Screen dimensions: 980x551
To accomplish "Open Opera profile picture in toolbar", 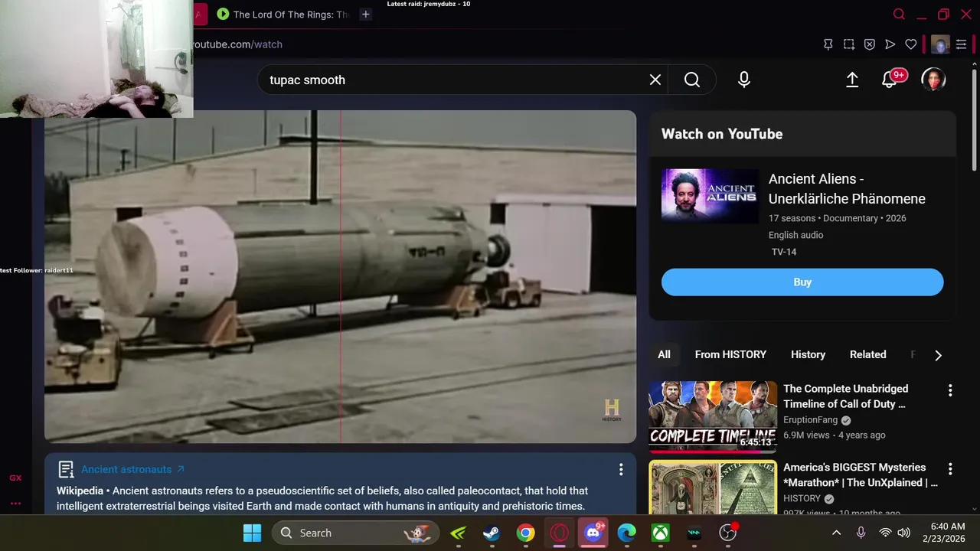I will click(x=940, y=44).
